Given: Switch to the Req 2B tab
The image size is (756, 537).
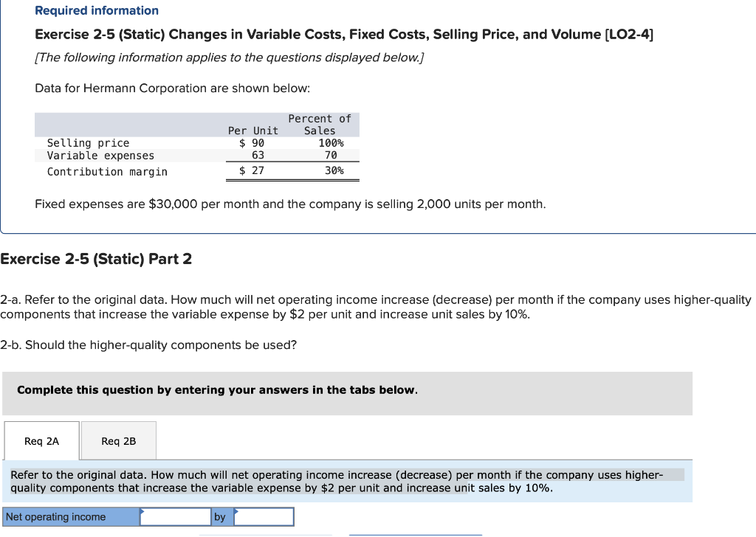Looking at the screenshot, I should coord(118,440).
